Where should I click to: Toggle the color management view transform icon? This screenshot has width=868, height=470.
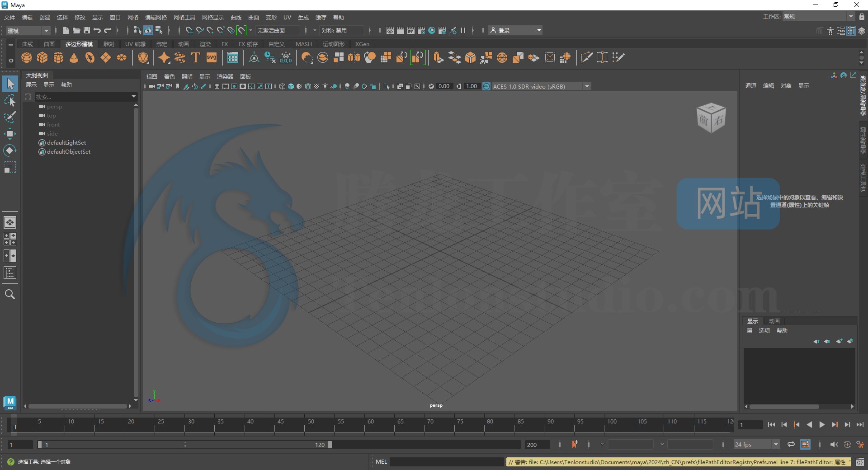point(486,86)
